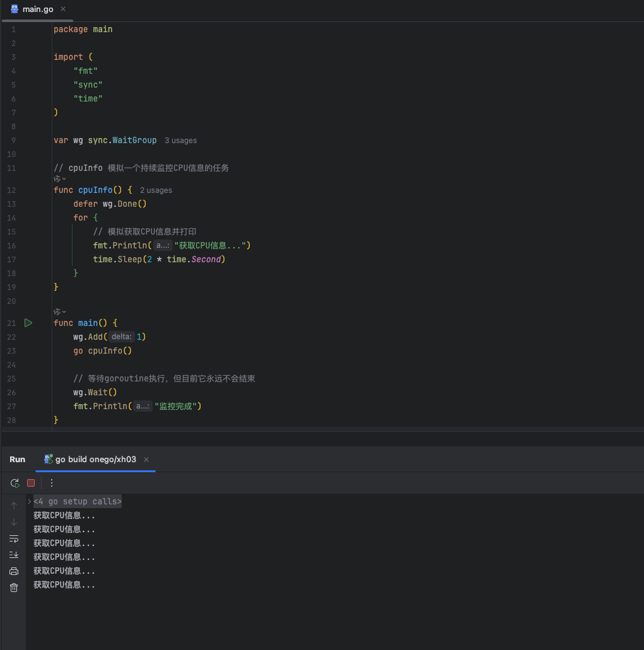Open more run toolbar options
Viewport: 644px width, 650px height.
click(x=52, y=483)
